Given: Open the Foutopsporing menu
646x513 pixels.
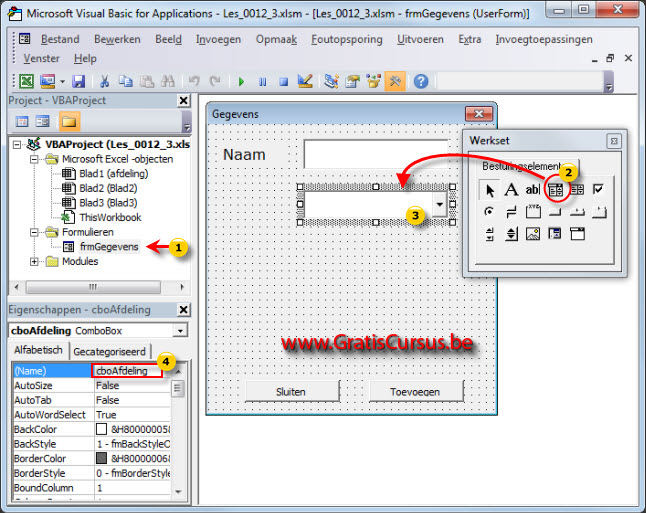Looking at the screenshot, I should coord(347,40).
